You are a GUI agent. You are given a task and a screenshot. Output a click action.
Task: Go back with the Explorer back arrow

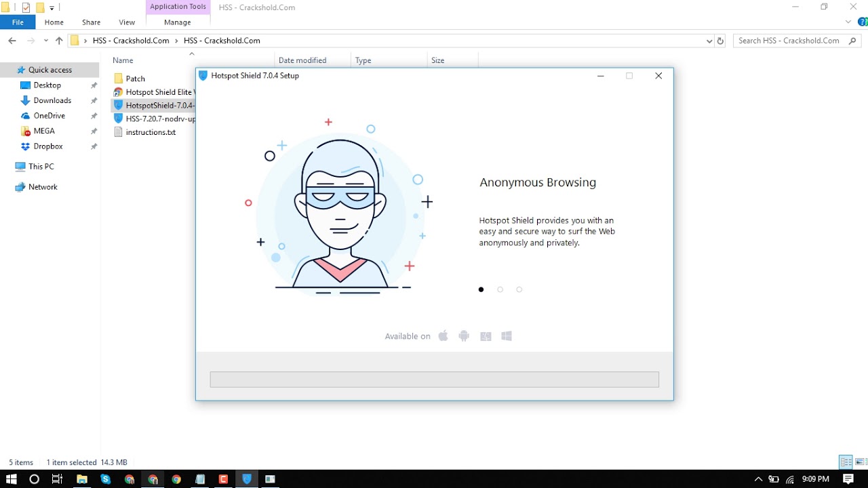point(12,41)
